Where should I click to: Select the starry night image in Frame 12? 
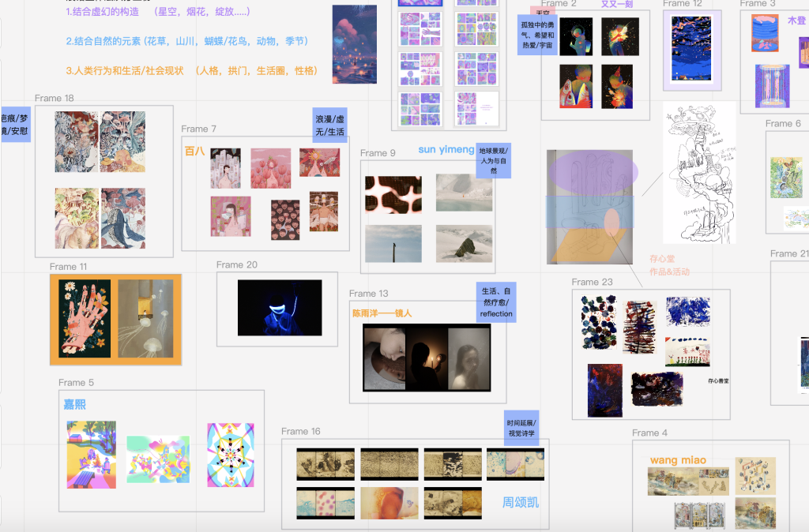coord(691,49)
